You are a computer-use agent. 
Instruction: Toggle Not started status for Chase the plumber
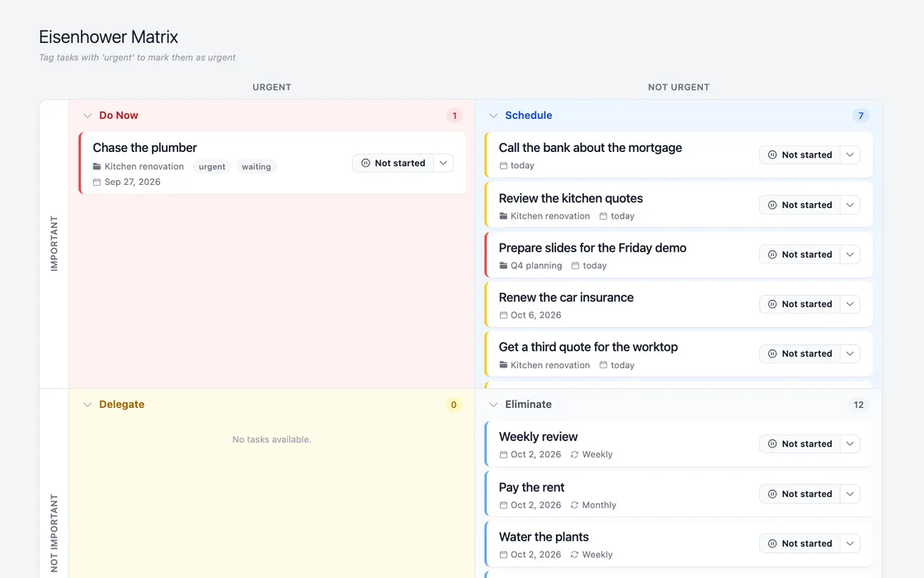393,163
